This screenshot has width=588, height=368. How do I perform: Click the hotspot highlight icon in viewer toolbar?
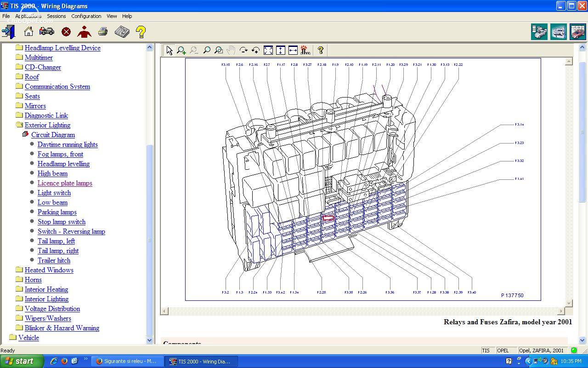305,50
